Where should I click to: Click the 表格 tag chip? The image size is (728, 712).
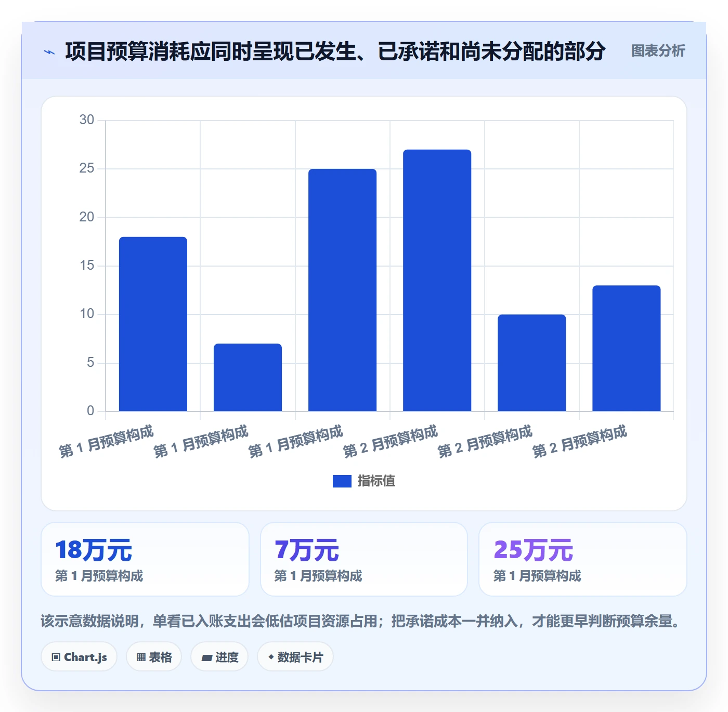pyautogui.click(x=154, y=657)
